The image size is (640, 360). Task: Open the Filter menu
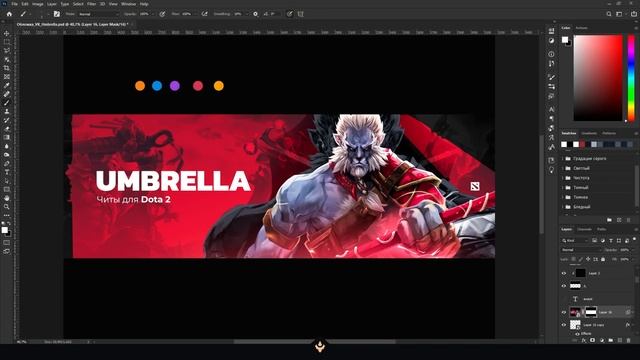[91, 4]
